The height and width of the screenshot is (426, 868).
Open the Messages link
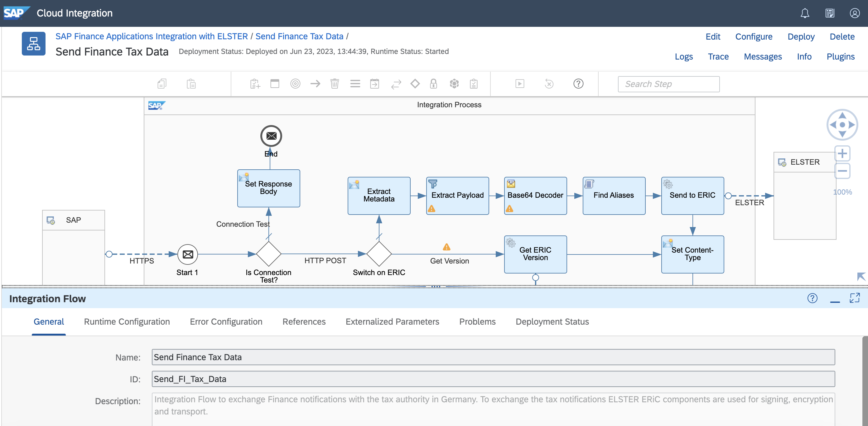coord(763,57)
